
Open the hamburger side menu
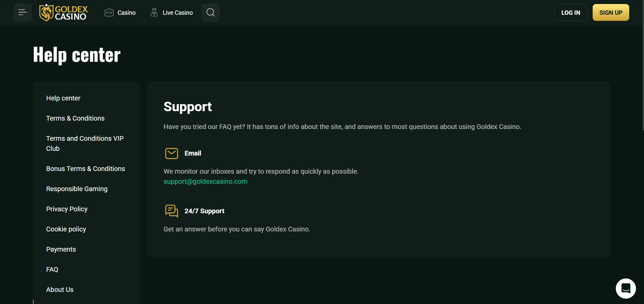click(x=22, y=13)
